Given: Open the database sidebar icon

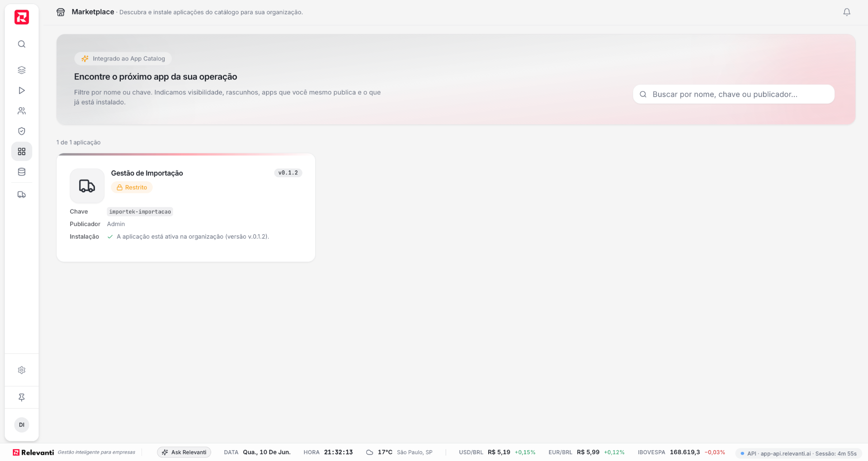Looking at the screenshot, I should (x=22, y=172).
